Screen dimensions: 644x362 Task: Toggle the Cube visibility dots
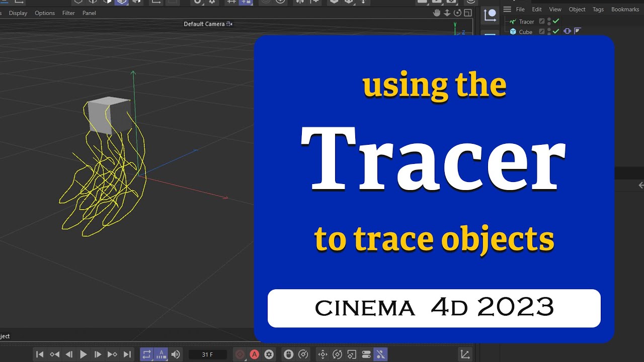[x=549, y=32]
